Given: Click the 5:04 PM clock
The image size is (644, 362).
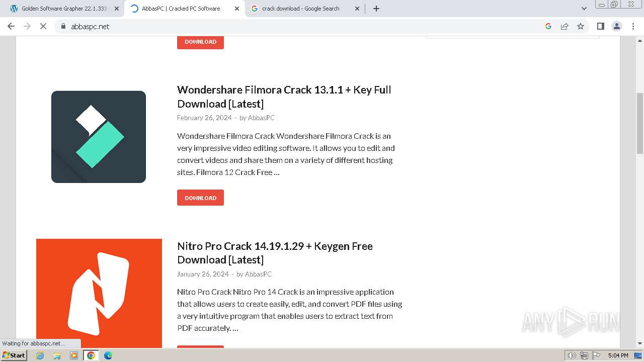Looking at the screenshot, I should (x=618, y=355).
